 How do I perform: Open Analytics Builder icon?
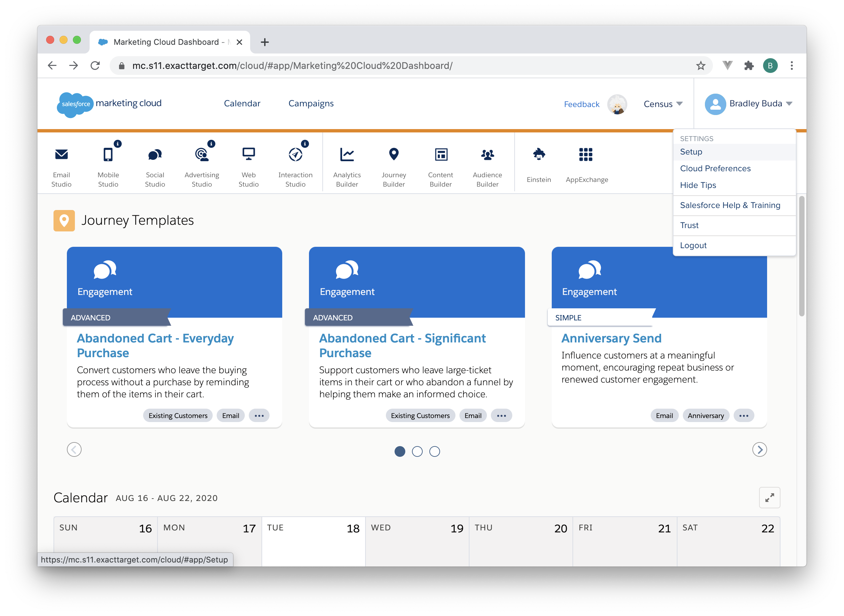(x=347, y=155)
